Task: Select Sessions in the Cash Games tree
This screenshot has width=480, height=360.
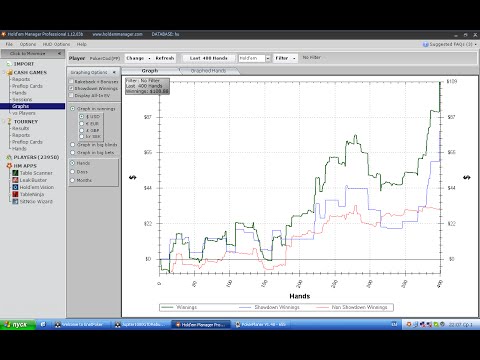Action: click(22, 100)
